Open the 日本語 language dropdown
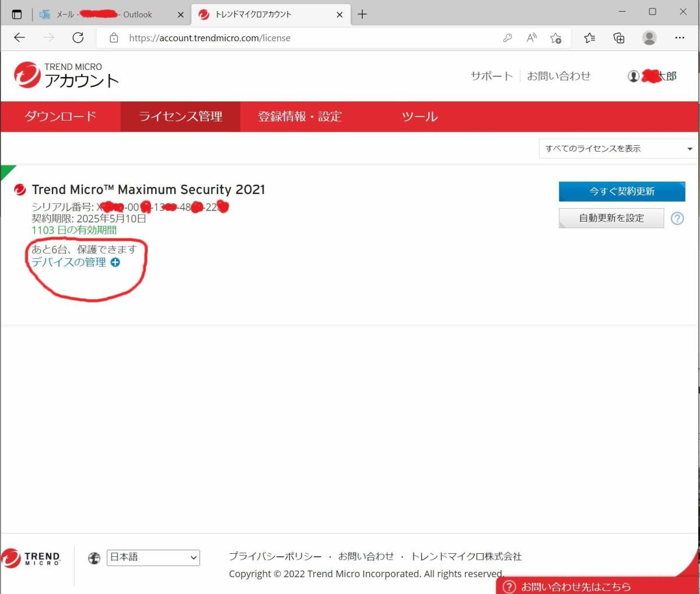This screenshot has width=700, height=594. point(153,558)
